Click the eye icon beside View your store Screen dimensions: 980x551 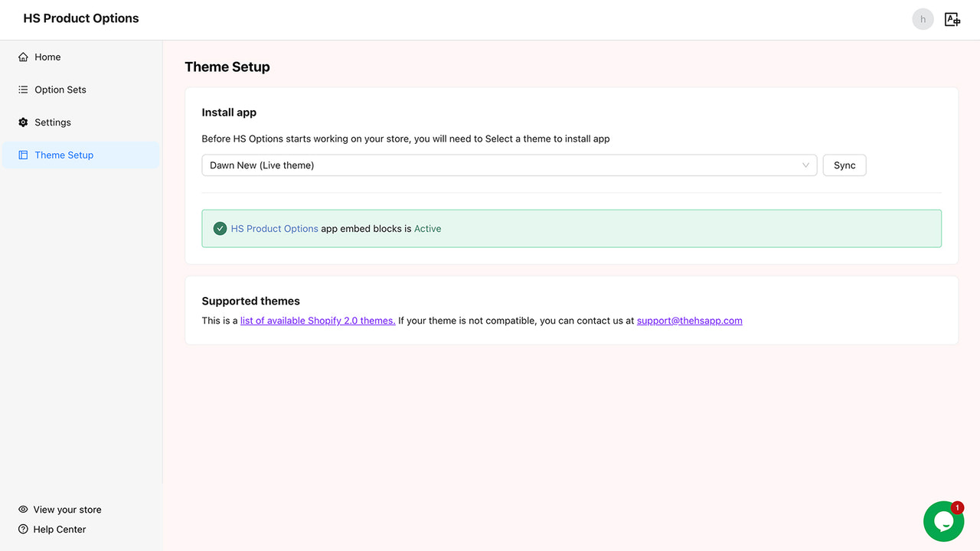point(23,509)
